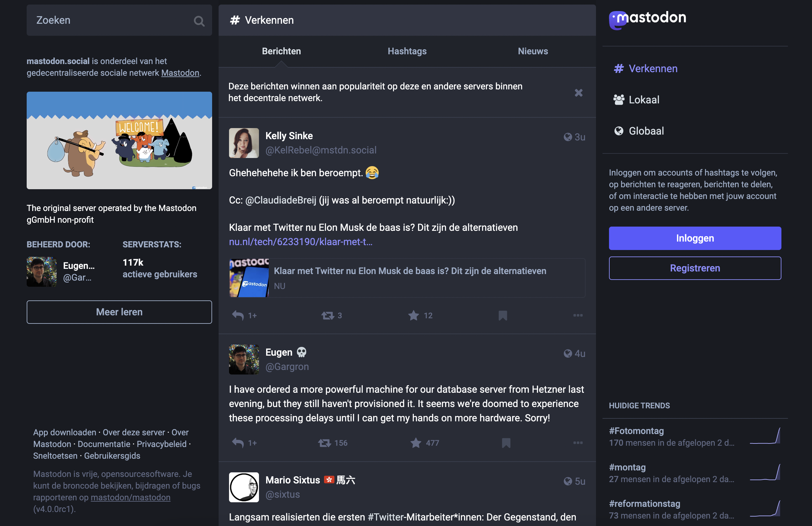Click the #Fotomontag trend sparkline
The width and height of the screenshot is (812, 526).
point(765,436)
